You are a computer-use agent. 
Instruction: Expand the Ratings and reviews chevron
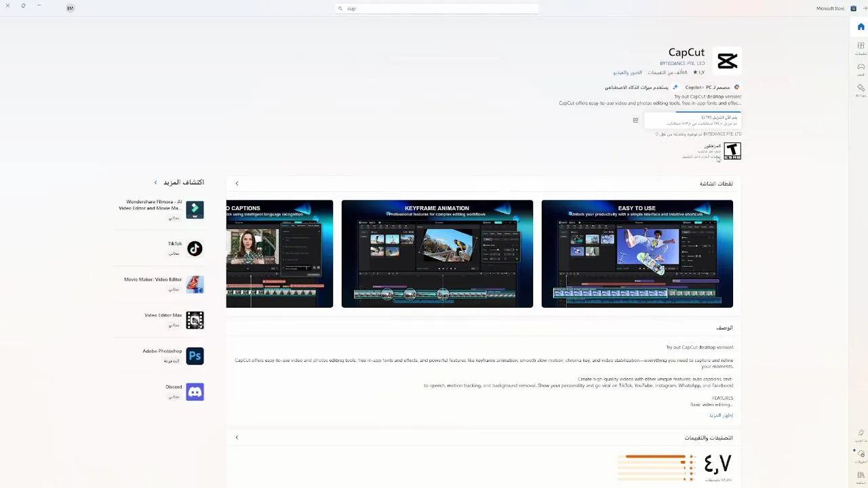point(237,437)
